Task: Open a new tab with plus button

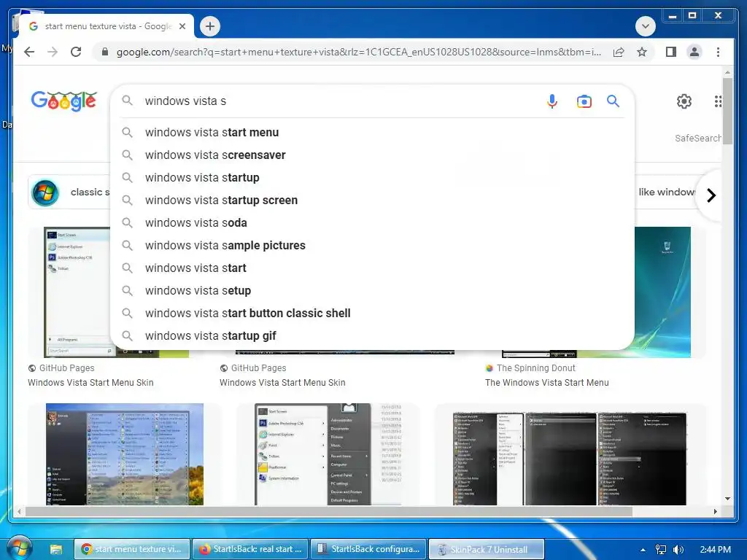Action: [x=210, y=26]
